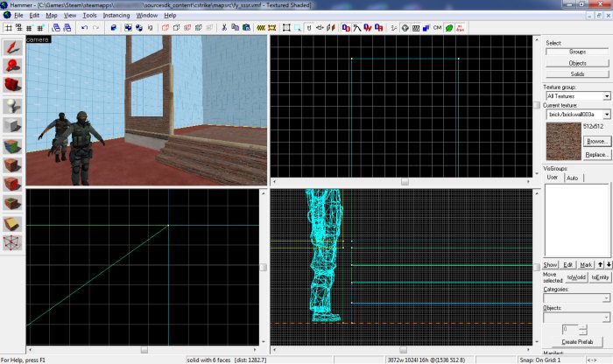Click the Save Window State icon
This screenshot has height=364, width=613.
(x=67, y=28)
